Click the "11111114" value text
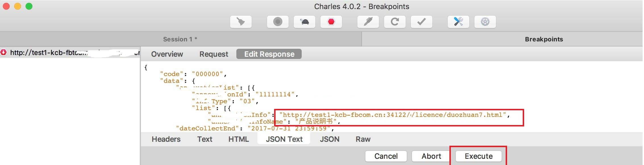 pos(275,94)
